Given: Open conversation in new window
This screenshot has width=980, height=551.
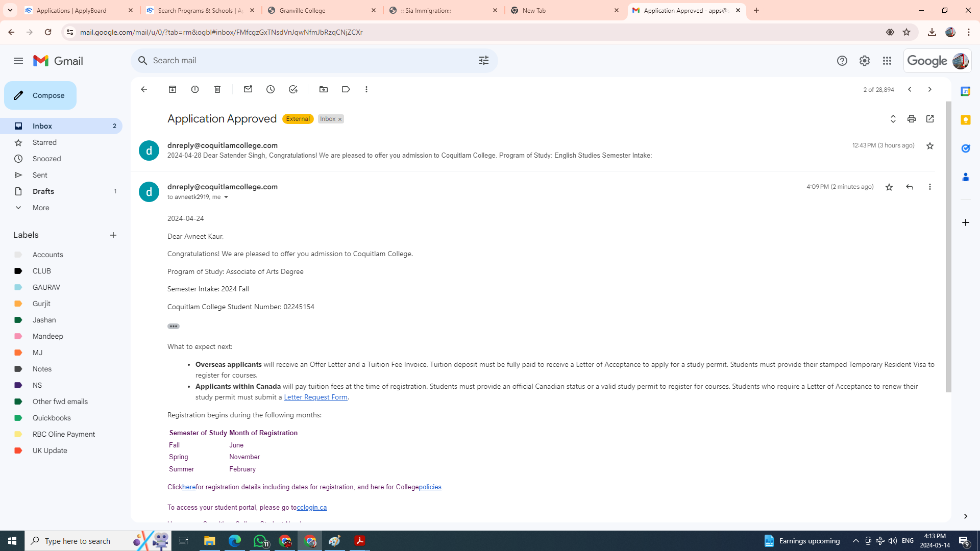Looking at the screenshot, I should click(930, 119).
